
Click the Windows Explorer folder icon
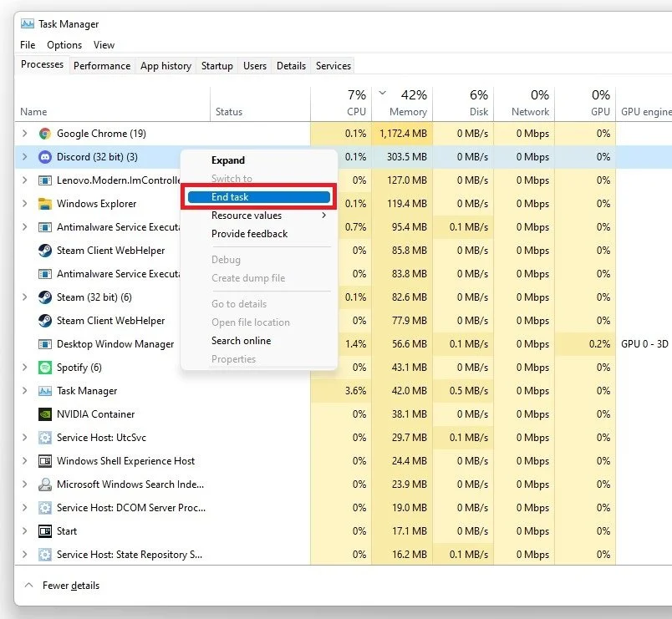tap(44, 204)
